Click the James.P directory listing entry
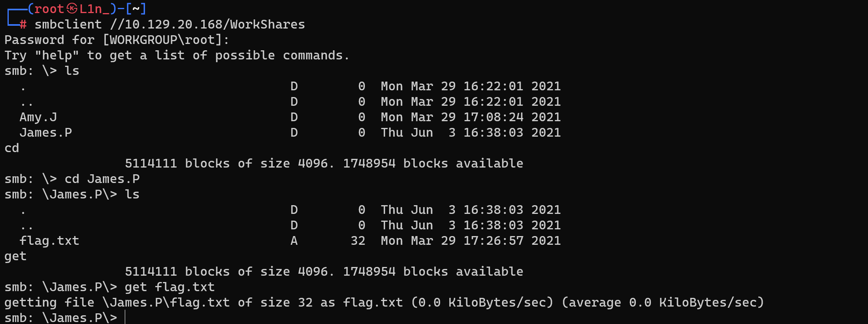The image size is (868, 324). [x=46, y=133]
